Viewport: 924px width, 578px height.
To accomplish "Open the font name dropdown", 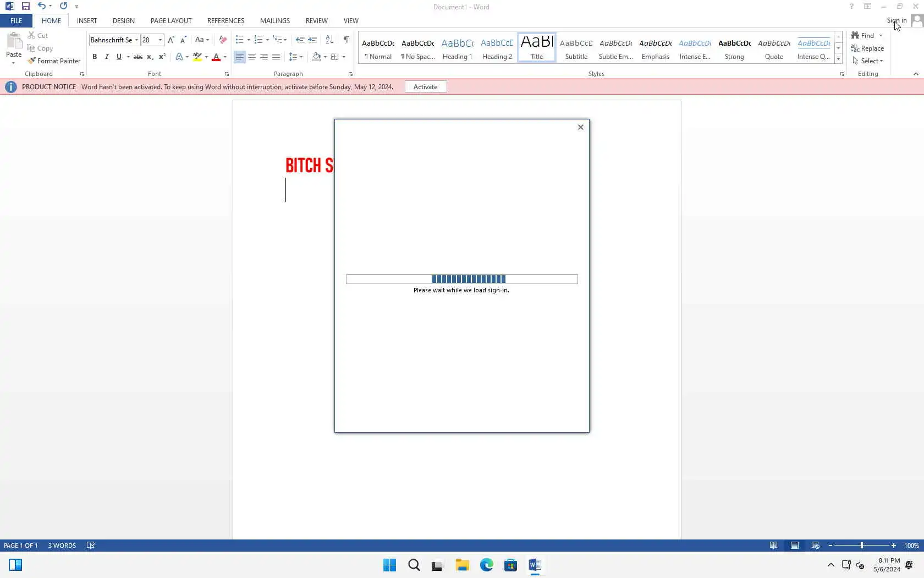I will coord(136,40).
